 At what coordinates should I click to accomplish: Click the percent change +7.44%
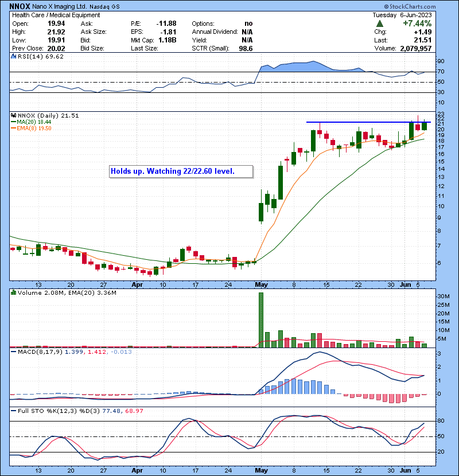[x=417, y=24]
